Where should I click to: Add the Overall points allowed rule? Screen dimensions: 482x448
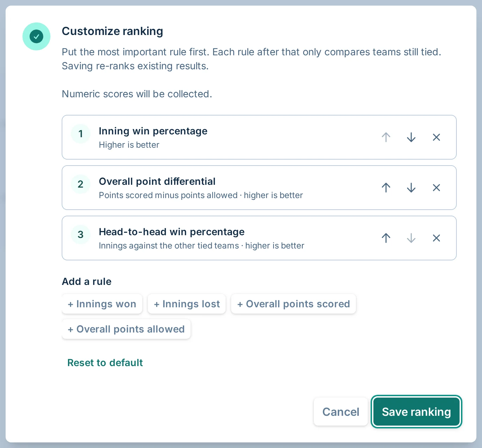[x=126, y=329]
